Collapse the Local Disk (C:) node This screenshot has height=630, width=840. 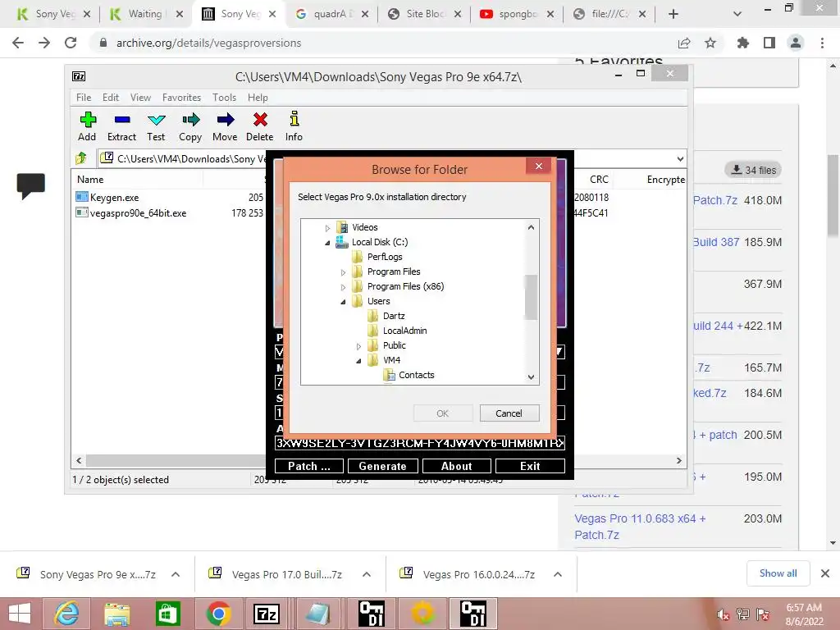tap(328, 243)
